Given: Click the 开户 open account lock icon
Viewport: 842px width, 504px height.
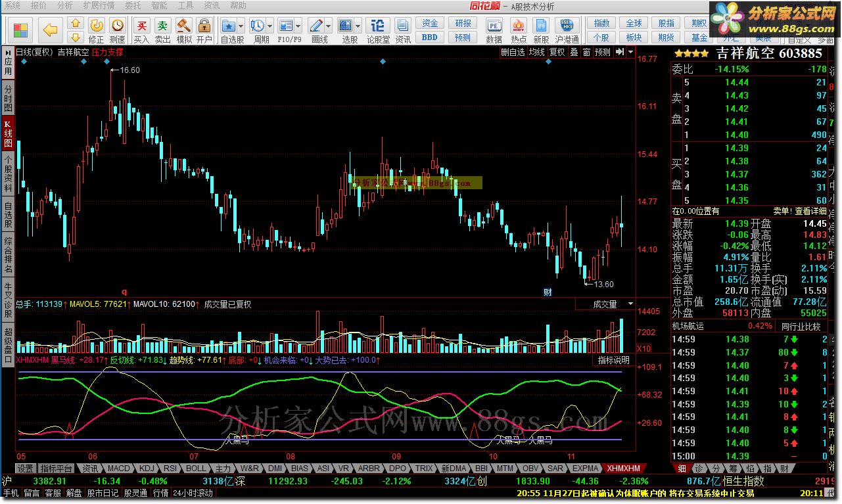Looking at the screenshot, I should 204,26.
